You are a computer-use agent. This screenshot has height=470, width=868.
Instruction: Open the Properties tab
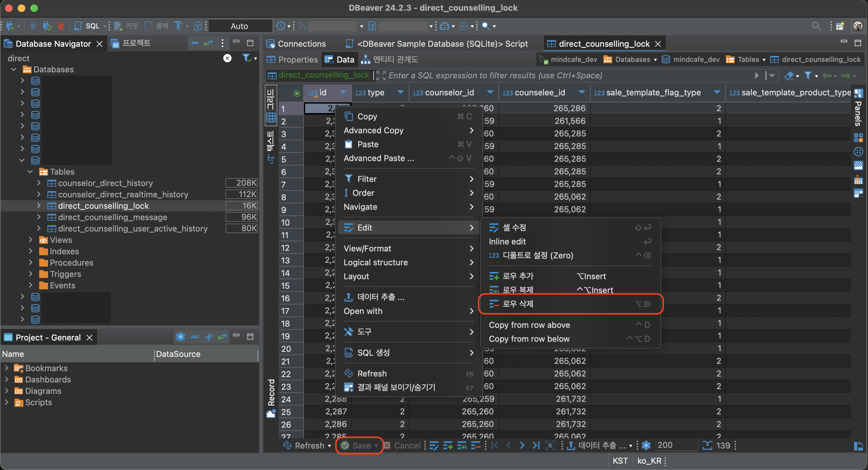tap(292, 59)
